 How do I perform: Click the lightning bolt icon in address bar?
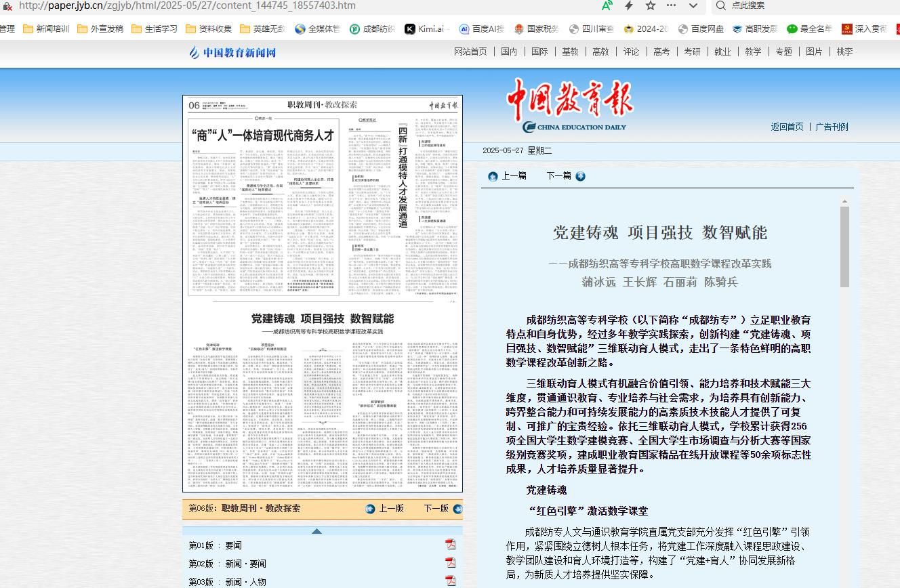629,5
